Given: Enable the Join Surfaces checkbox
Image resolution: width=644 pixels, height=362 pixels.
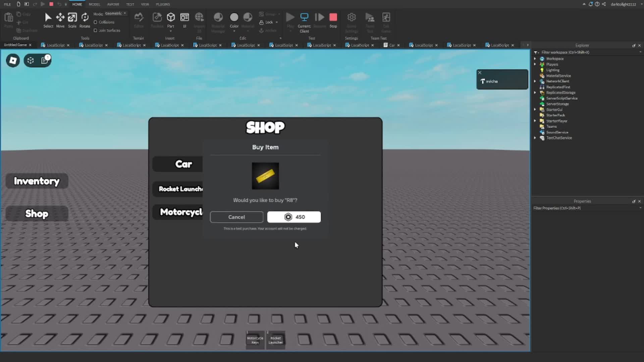Looking at the screenshot, I should coord(97,30).
